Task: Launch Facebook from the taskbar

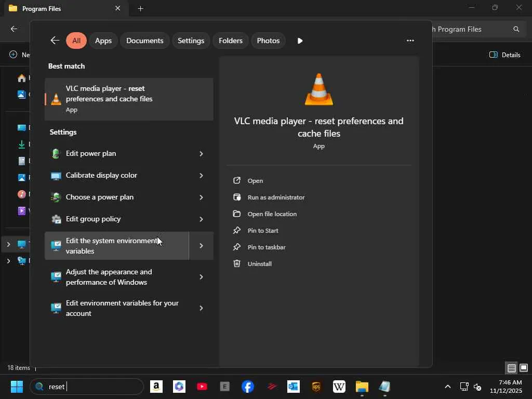Action: click(x=248, y=387)
